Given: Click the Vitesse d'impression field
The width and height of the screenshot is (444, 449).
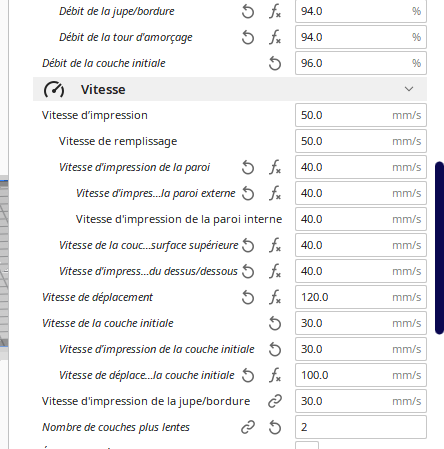Looking at the screenshot, I should pos(361,115).
